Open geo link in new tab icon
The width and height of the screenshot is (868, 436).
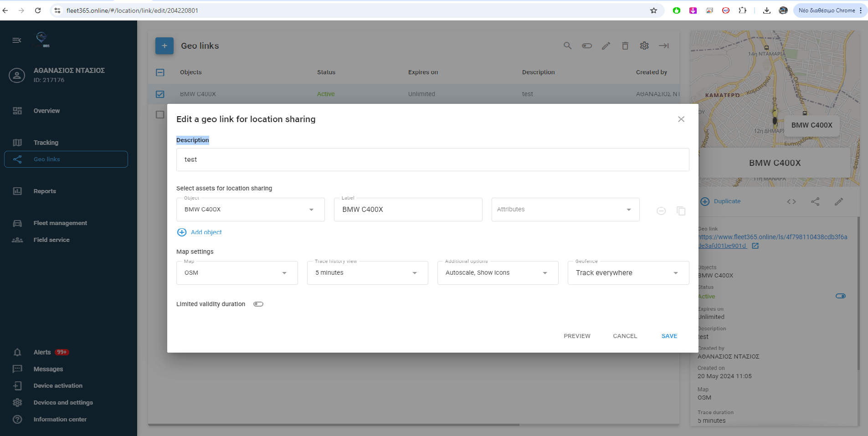point(755,246)
